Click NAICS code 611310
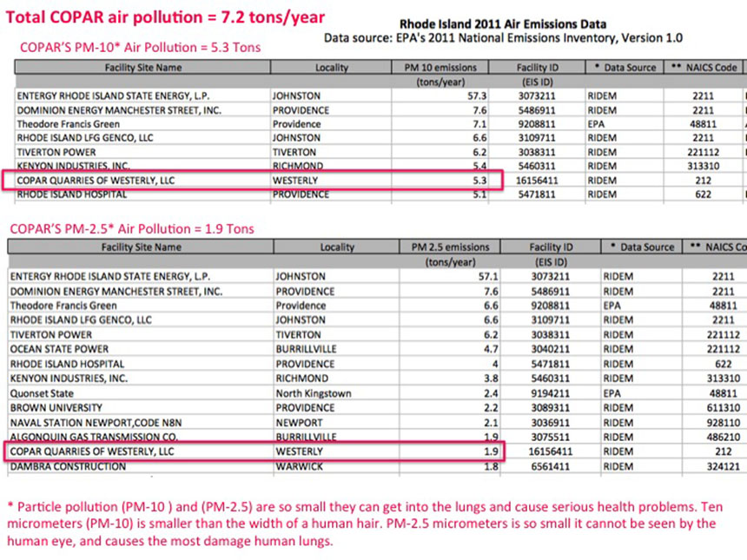The height and width of the screenshot is (560, 747). pyautogui.click(x=724, y=407)
